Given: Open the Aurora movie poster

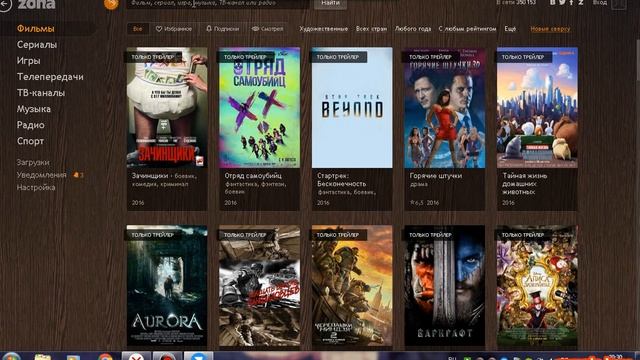Looking at the screenshot, I should pyautogui.click(x=167, y=286).
